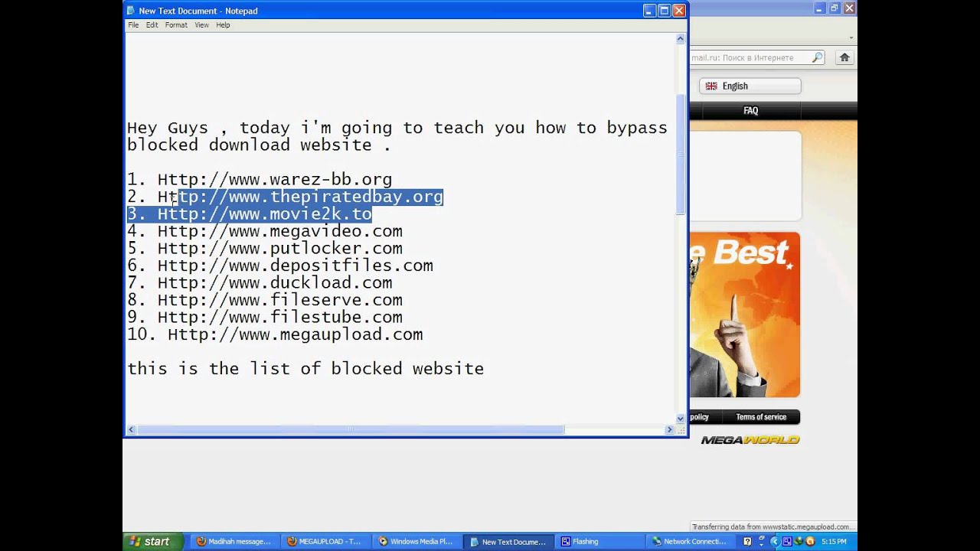The height and width of the screenshot is (551, 980).
Task: Switch to Windows Media Player taskbar item
Action: point(416,541)
